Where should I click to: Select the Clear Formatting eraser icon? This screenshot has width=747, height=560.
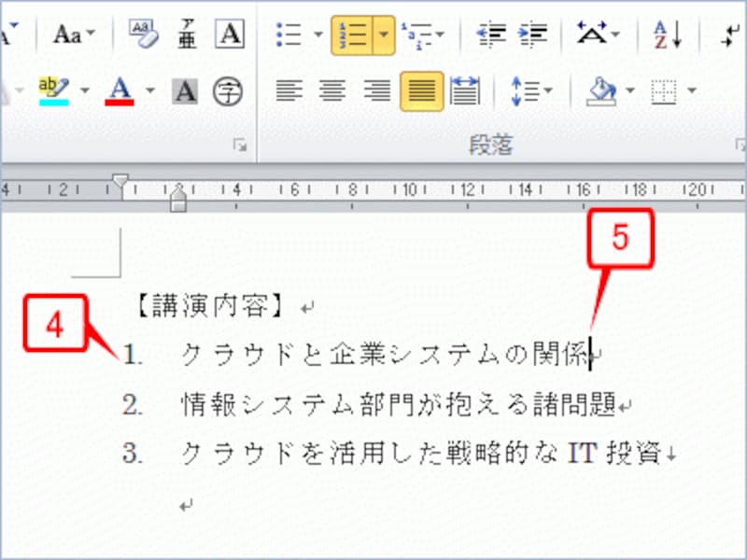(146, 34)
